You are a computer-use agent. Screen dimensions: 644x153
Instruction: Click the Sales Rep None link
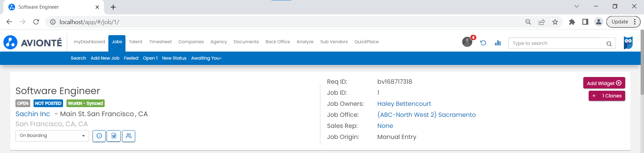click(x=385, y=126)
